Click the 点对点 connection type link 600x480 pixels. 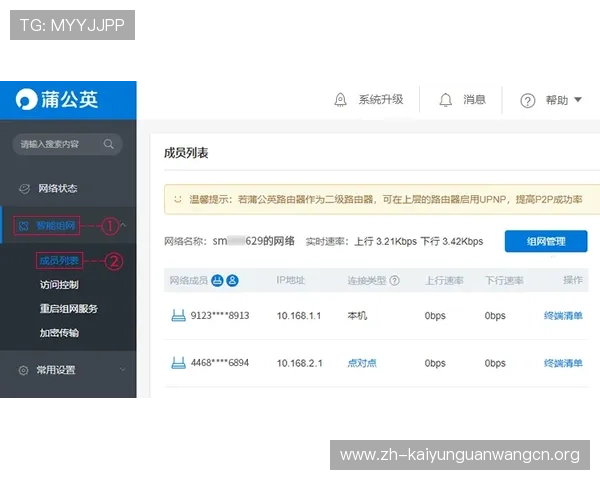coord(362,363)
